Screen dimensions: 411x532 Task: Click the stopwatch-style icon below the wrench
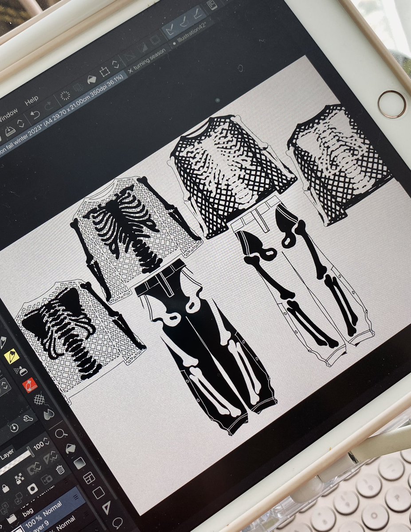14,427
